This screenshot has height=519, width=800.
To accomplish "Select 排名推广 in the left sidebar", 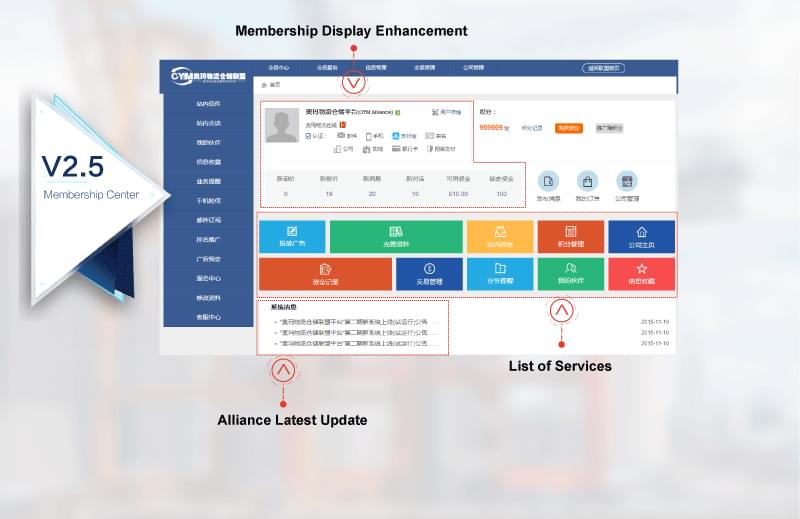I will [208, 239].
